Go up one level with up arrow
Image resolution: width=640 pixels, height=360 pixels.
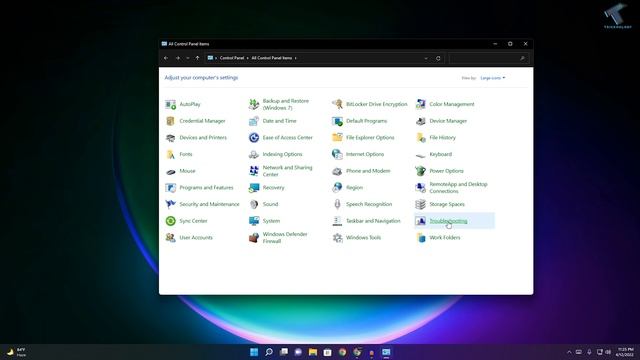point(198,58)
